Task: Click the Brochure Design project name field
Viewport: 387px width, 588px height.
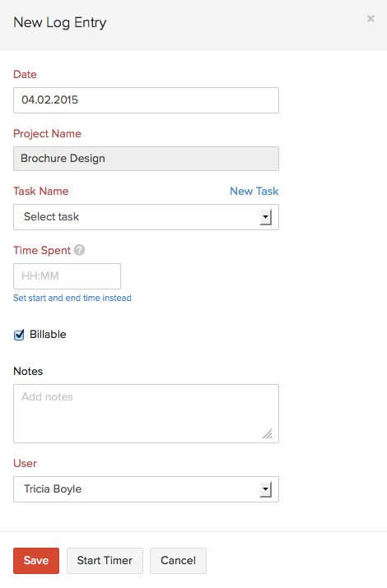Action: [x=146, y=159]
